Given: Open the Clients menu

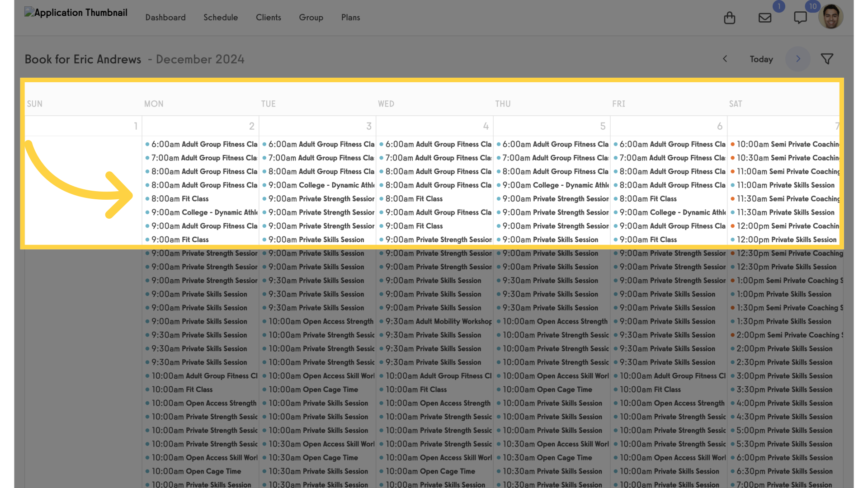Looking at the screenshot, I should 269,17.
